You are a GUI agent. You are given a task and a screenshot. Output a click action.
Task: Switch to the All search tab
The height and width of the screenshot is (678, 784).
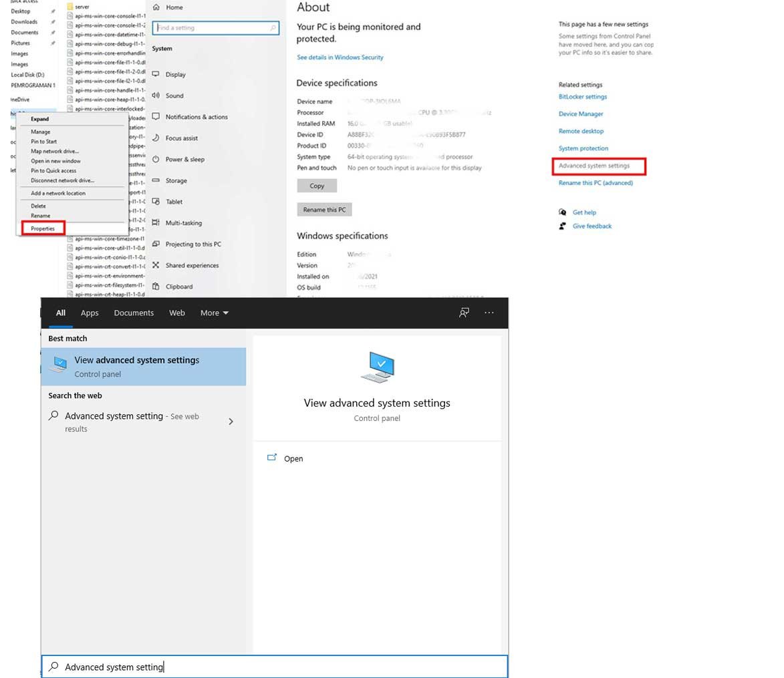click(x=61, y=313)
